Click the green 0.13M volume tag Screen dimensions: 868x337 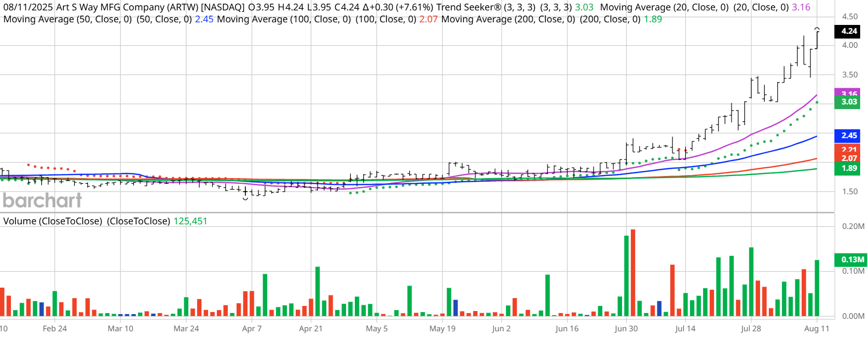tap(851, 260)
